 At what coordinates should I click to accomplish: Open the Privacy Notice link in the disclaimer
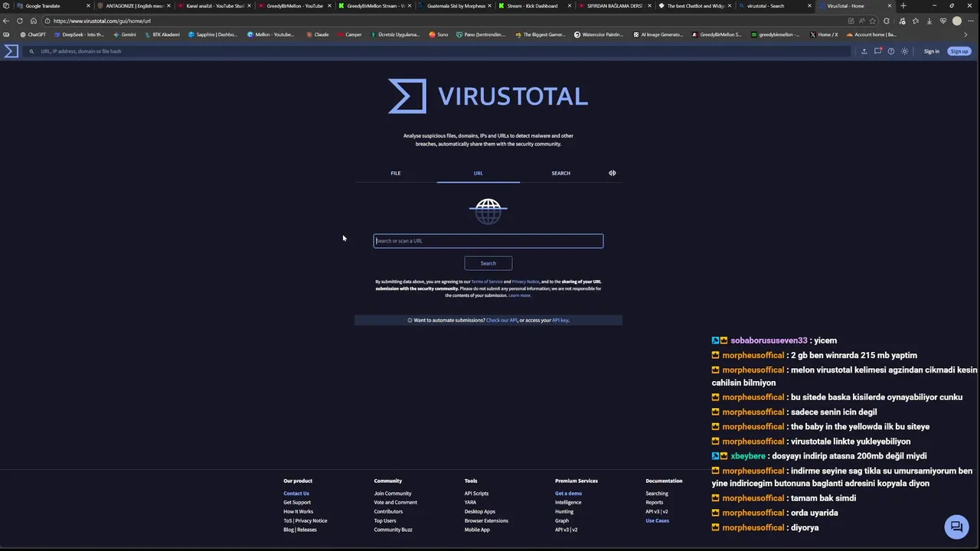pos(525,282)
